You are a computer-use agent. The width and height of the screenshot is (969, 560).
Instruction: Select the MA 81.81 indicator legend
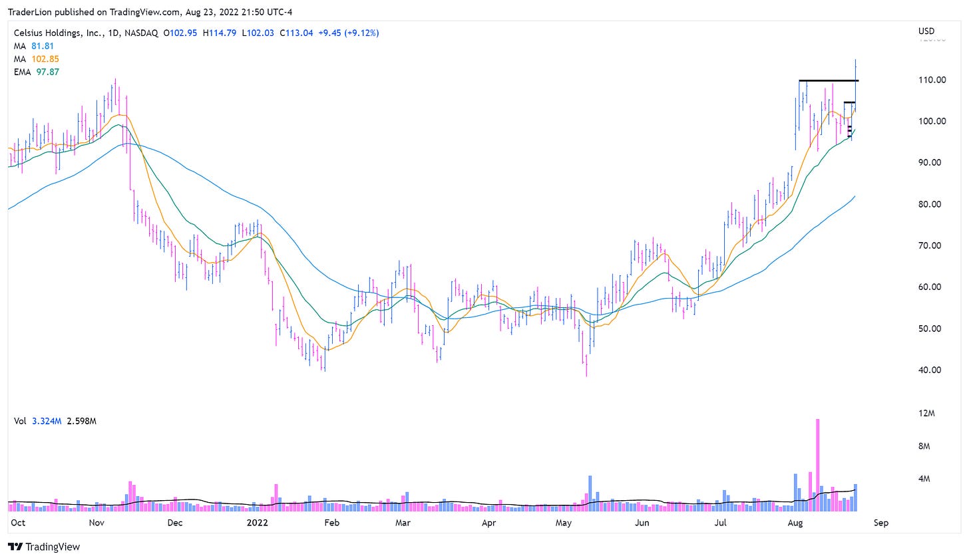pos(34,46)
